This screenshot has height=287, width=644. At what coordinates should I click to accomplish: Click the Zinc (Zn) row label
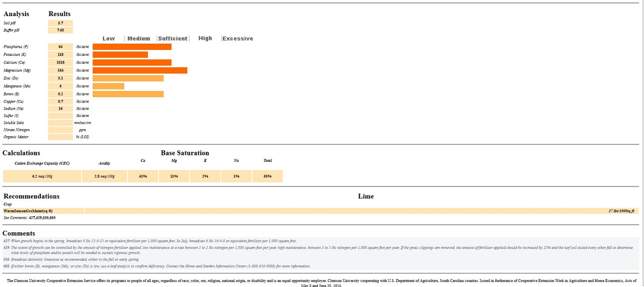[x=11, y=78]
